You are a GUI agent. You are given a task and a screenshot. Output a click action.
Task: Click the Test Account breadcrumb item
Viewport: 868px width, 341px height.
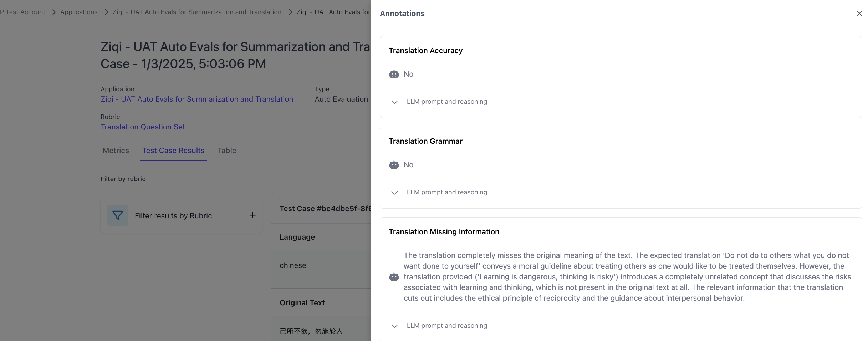click(24, 12)
